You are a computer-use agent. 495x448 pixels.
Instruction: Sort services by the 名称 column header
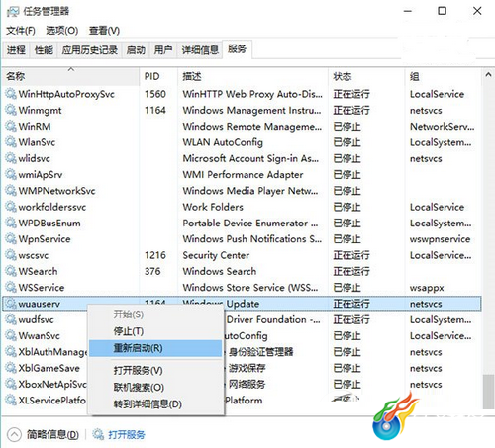[70, 76]
